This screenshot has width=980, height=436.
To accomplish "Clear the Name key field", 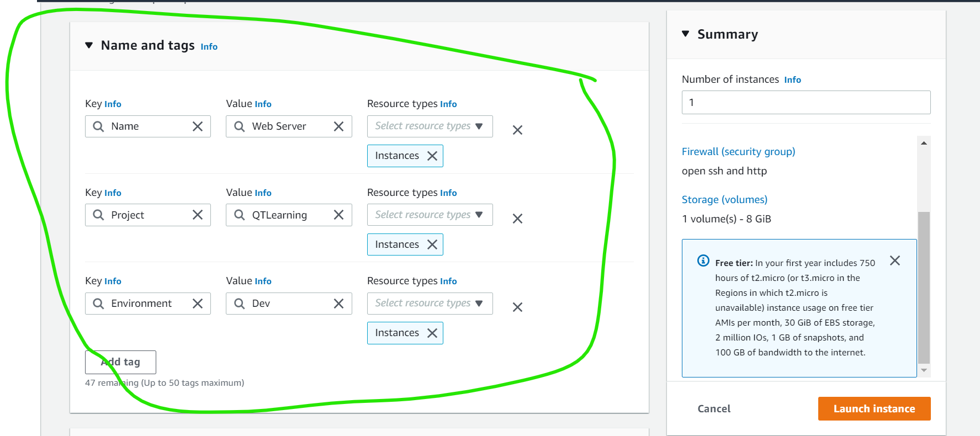I will (x=198, y=126).
